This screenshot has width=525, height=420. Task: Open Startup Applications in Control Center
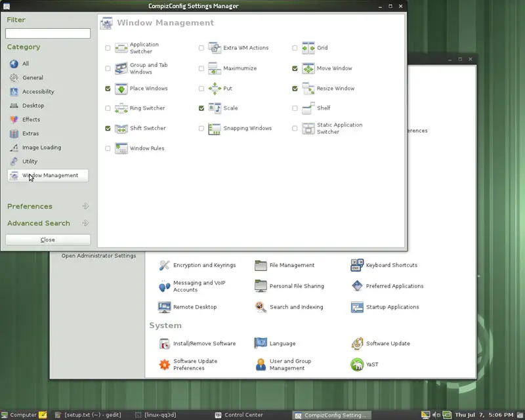(x=385, y=307)
